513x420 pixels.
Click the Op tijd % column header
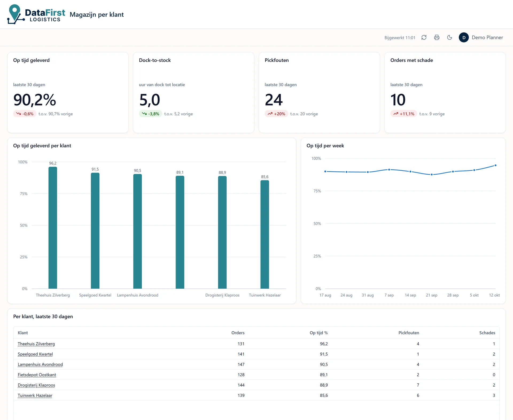click(318, 333)
